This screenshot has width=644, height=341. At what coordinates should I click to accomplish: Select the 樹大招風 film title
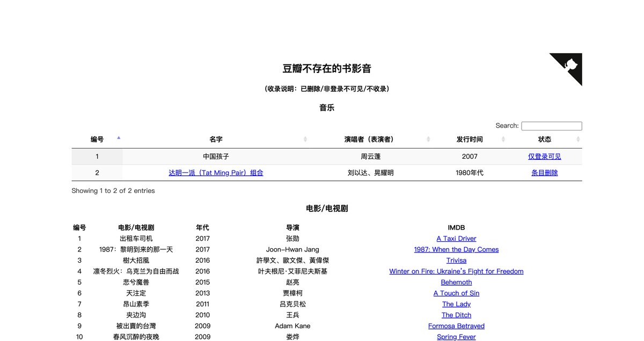pyautogui.click(x=136, y=261)
